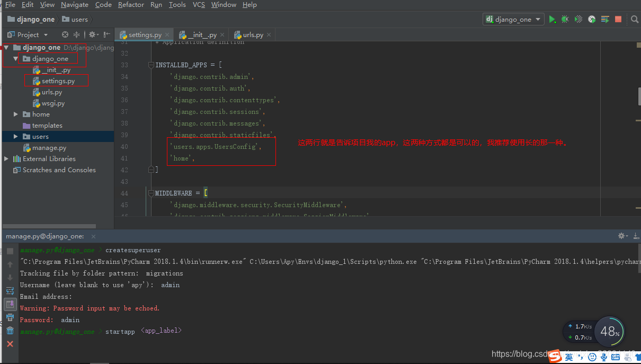The width and height of the screenshot is (641, 364).
Task: Open the django_one run configuration dropdown
Action: 513,20
